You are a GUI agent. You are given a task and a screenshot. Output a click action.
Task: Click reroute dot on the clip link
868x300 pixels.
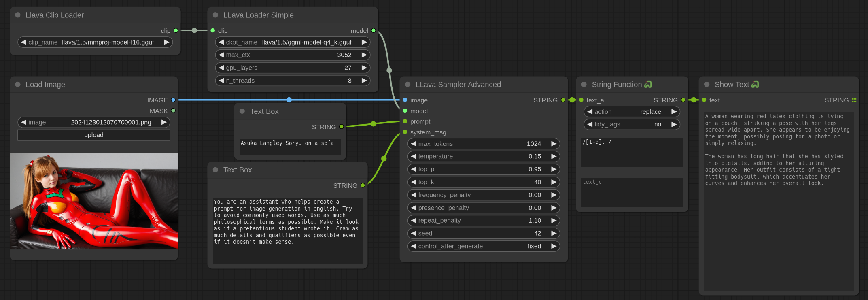[194, 30]
